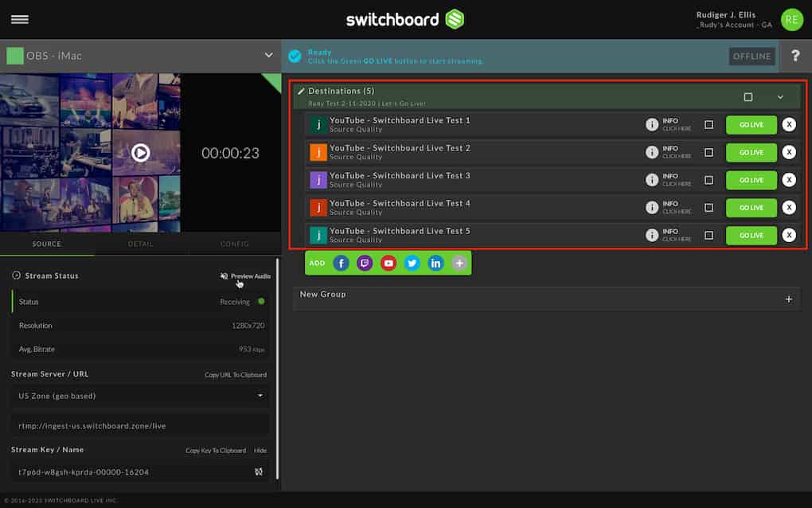Click the RE user avatar
The width and height of the screenshot is (812, 508).
791,20
